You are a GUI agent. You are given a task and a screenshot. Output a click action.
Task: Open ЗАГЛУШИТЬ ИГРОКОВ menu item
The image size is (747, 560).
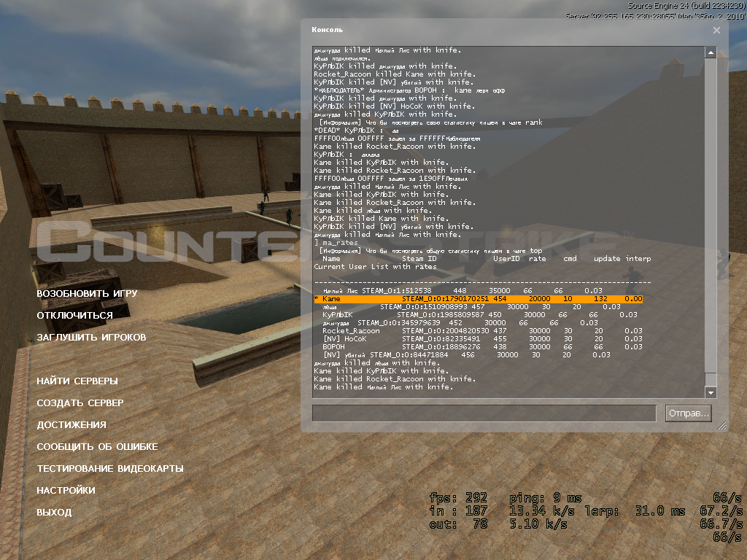(x=91, y=337)
